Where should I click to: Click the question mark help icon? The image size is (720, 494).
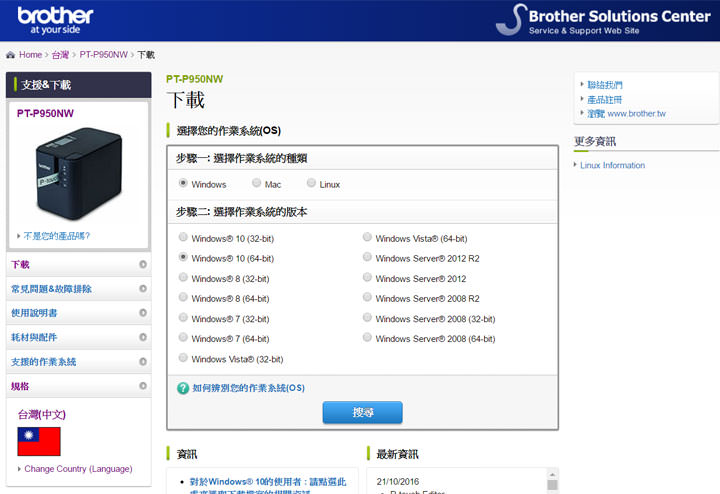[183, 388]
